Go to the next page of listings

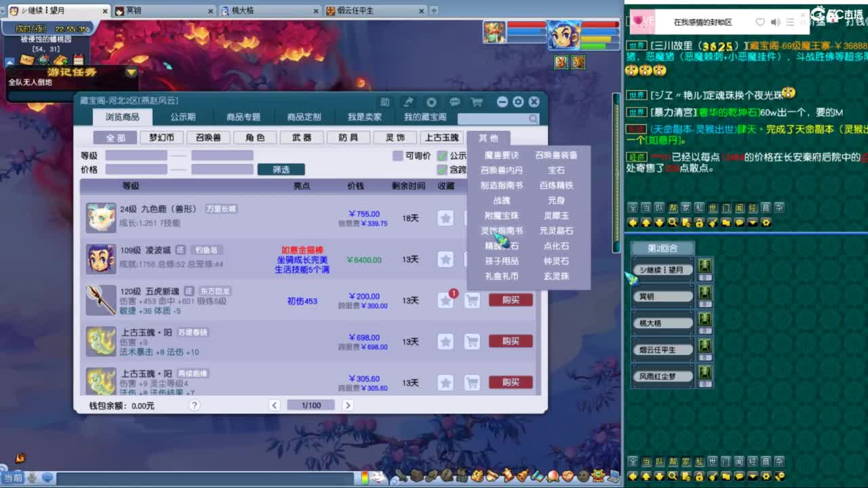pyautogui.click(x=347, y=405)
